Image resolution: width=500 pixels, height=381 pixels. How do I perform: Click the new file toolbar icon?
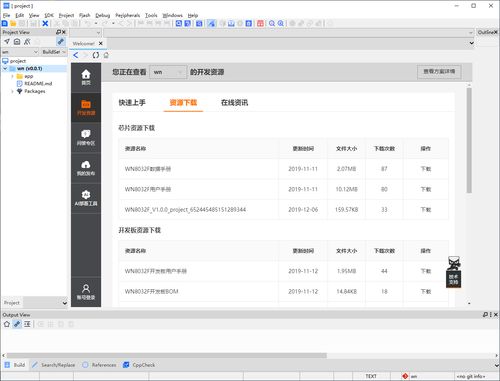tap(5, 23)
